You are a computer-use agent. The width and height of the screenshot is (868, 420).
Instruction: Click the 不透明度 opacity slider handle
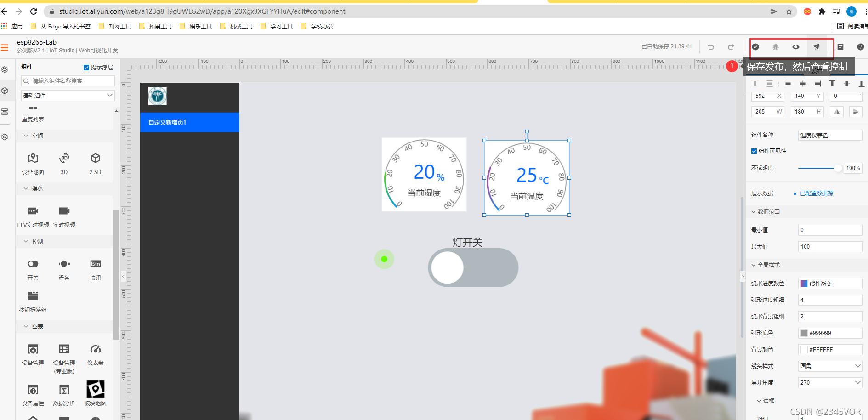839,168
